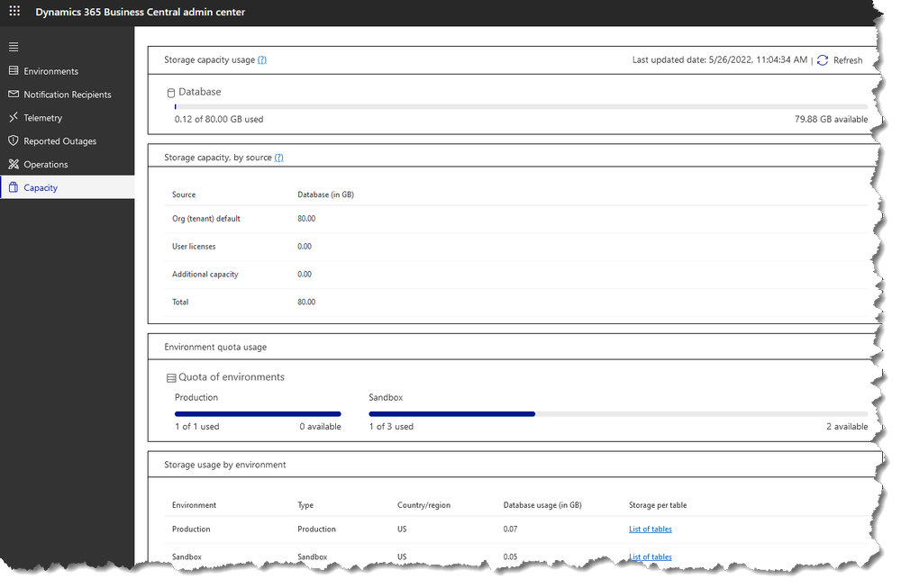Click the Database (in GB) column header

[x=326, y=194]
